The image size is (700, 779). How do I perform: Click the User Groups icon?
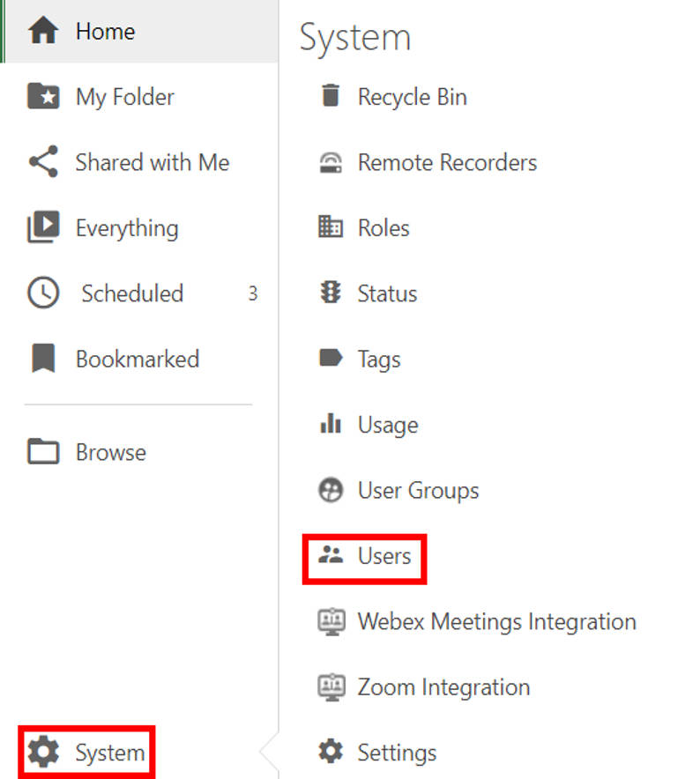[x=331, y=490]
